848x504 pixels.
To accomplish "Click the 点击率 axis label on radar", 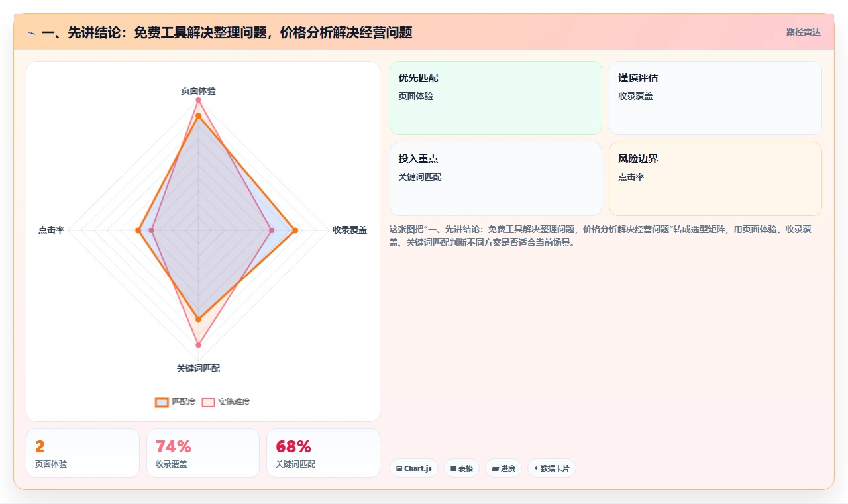I will click(x=51, y=230).
